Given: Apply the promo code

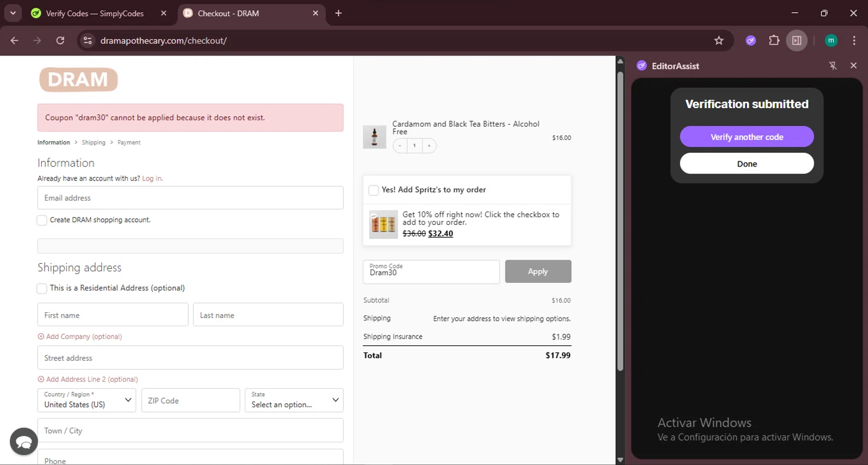Looking at the screenshot, I should 538,271.
